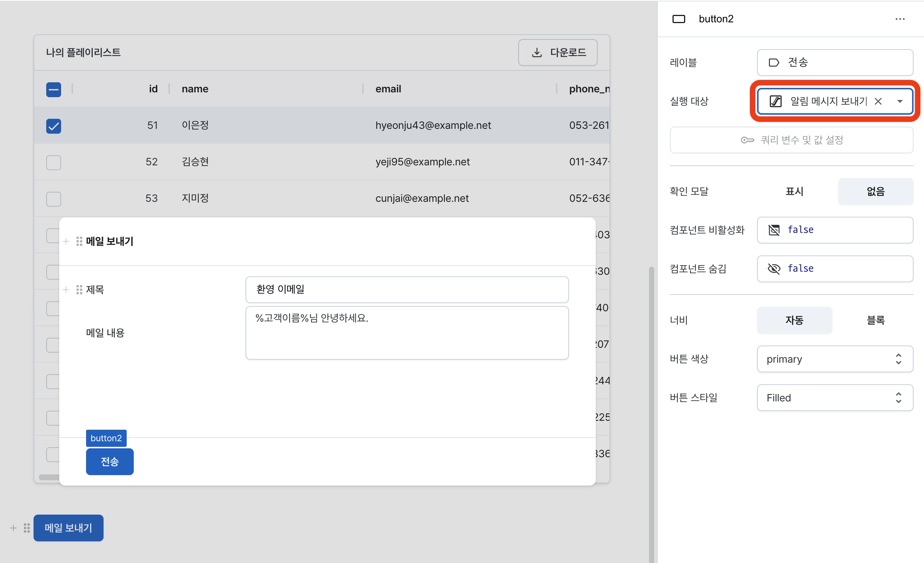This screenshot has width=924, height=563.
Task: Set 너비 to 블록
Action: 876,320
